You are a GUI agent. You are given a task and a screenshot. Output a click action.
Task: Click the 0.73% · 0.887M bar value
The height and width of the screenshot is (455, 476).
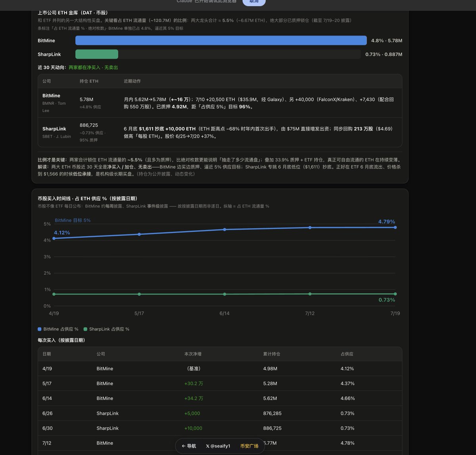click(x=384, y=54)
